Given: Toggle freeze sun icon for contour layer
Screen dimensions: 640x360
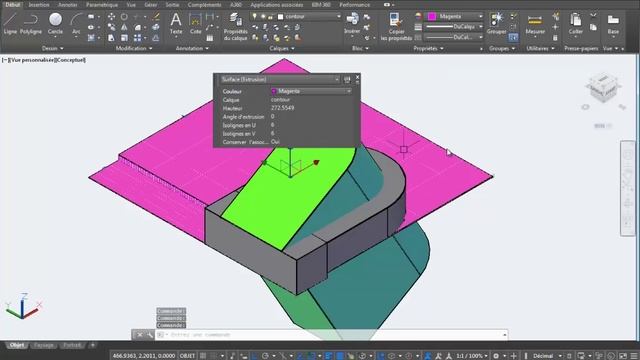Looking at the screenshot, I should click(263, 16).
